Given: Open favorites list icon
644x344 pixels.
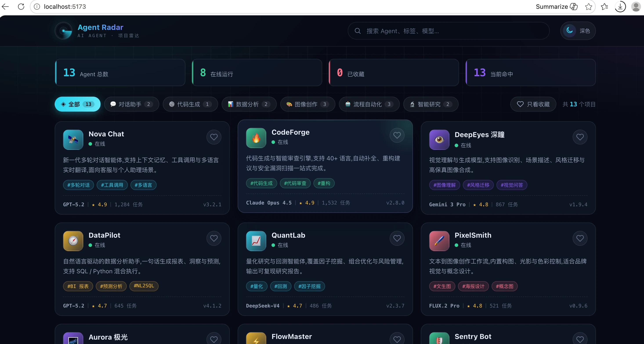Looking at the screenshot, I should [604, 7].
